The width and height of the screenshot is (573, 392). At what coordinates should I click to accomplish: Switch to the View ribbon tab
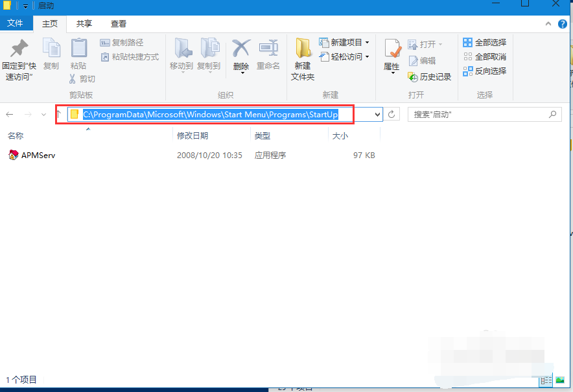coord(119,23)
